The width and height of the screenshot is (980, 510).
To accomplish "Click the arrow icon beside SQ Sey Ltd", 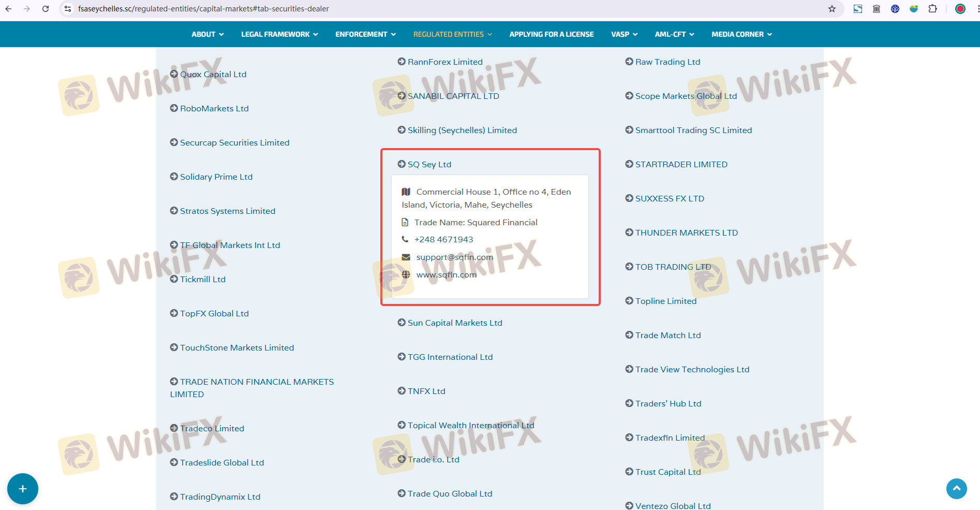I will (402, 164).
